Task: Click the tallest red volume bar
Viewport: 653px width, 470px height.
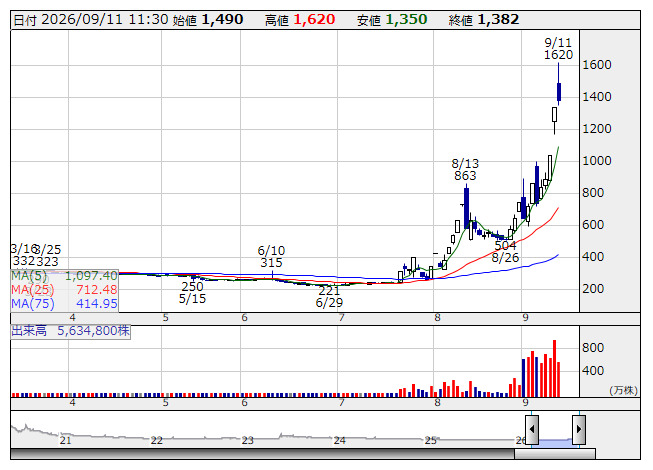Action: [554, 368]
